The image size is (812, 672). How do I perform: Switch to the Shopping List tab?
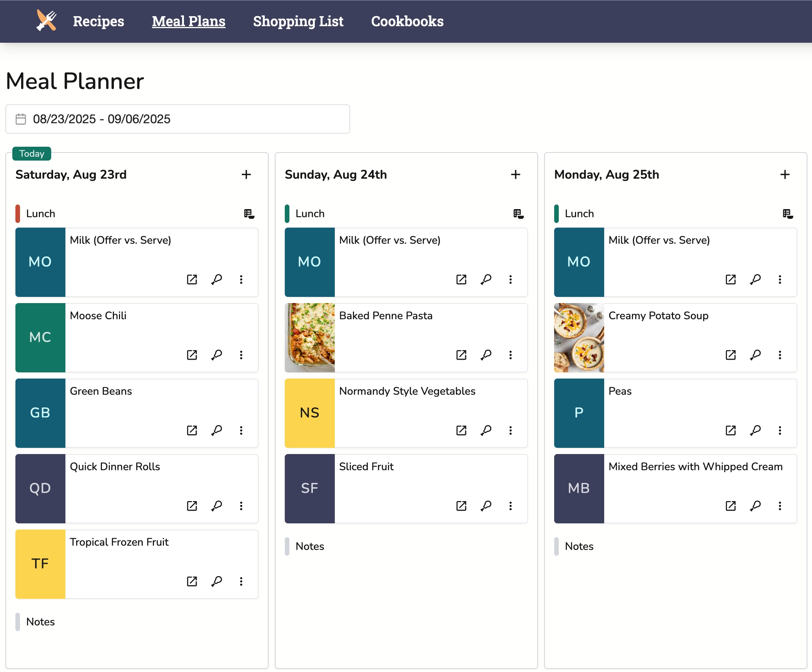tap(298, 22)
